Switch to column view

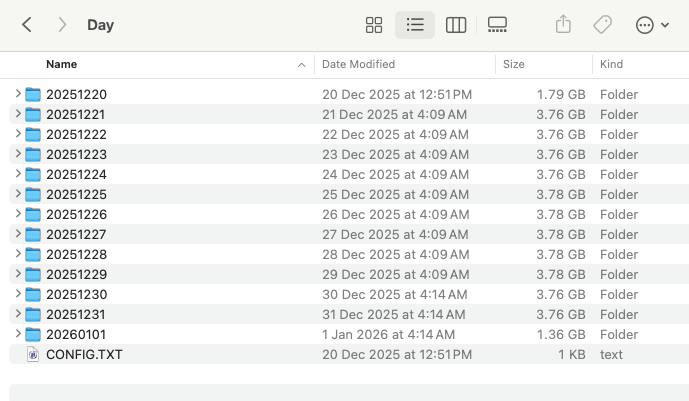click(x=456, y=25)
